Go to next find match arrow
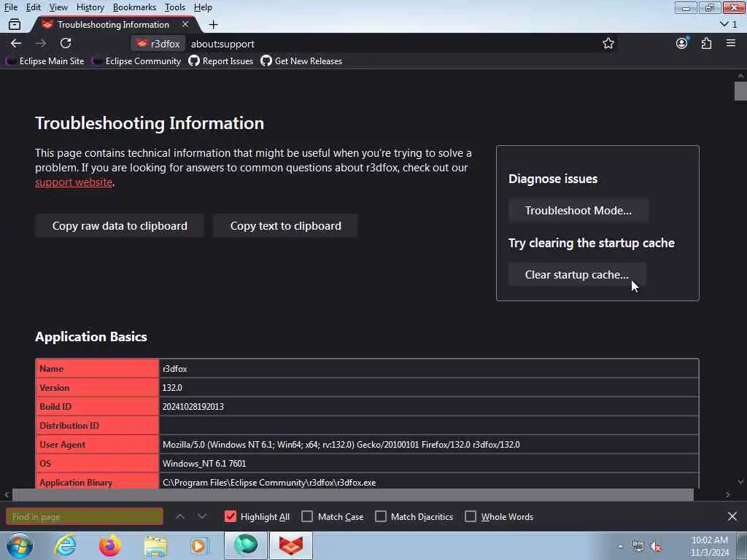Viewport: 747px width, 560px height. click(x=202, y=516)
